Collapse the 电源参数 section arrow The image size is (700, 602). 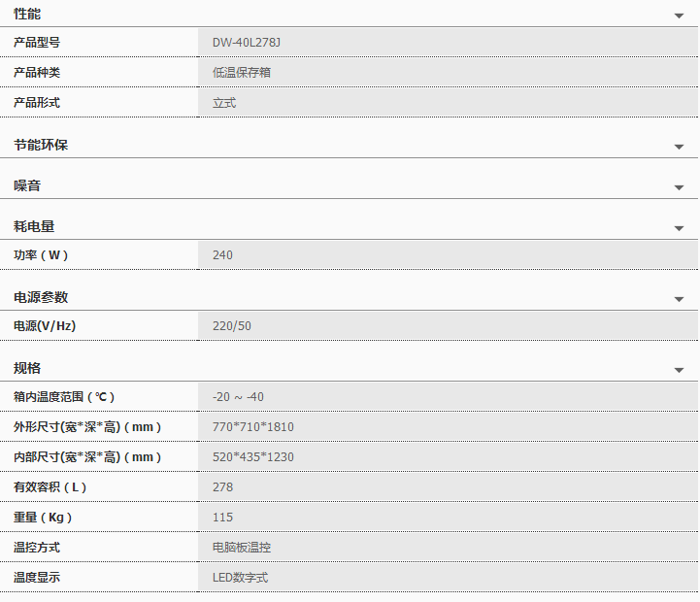[679, 299]
